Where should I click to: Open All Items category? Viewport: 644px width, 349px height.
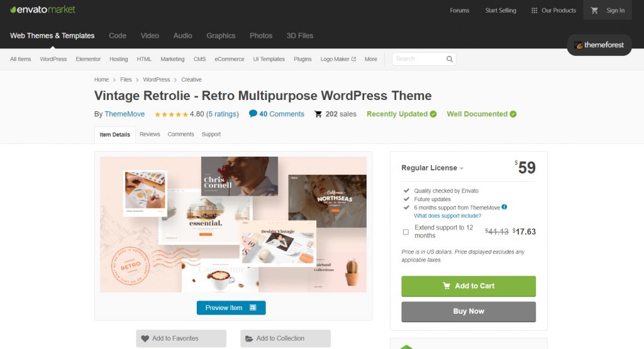pos(21,59)
